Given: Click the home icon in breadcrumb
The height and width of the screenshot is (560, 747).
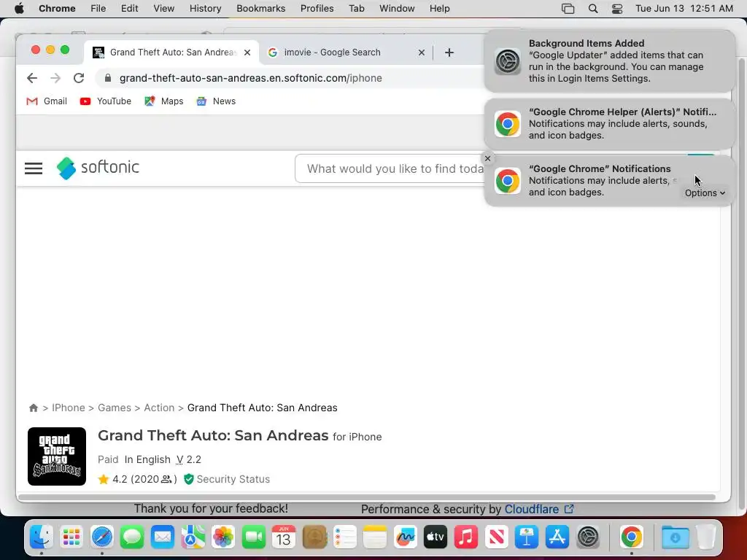Looking at the screenshot, I should click(34, 408).
